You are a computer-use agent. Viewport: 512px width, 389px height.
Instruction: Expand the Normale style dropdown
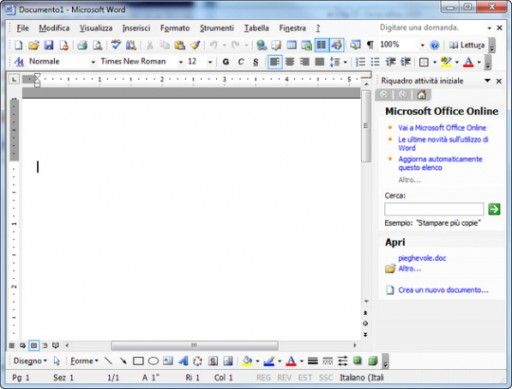(93, 62)
